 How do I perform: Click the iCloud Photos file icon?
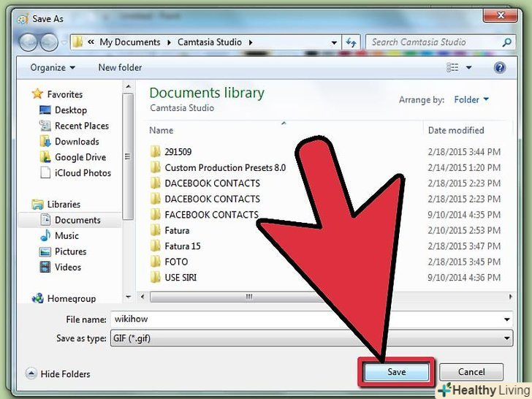pos(45,172)
